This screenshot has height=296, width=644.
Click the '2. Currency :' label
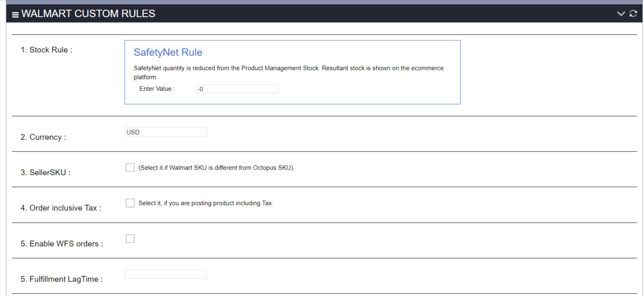[x=43, y=137]
